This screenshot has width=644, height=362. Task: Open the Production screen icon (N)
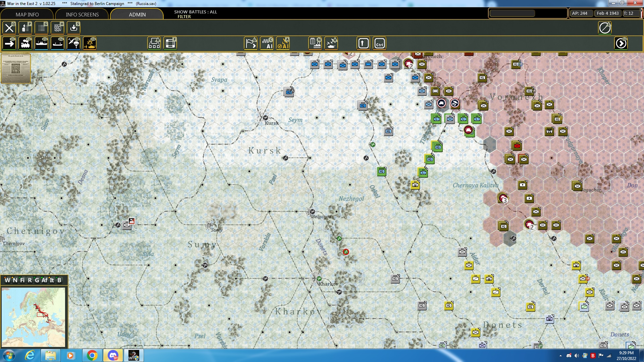pyautogui.click(x=315, y=43)
